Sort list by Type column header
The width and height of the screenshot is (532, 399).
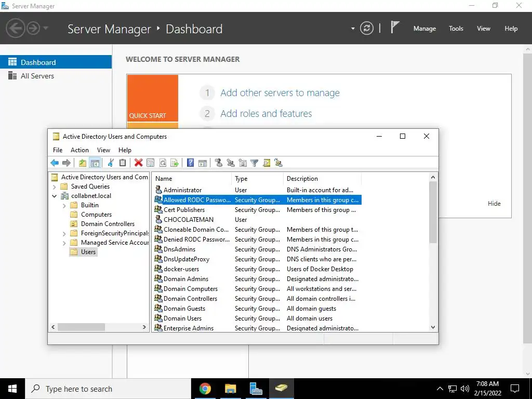[258, 179]
